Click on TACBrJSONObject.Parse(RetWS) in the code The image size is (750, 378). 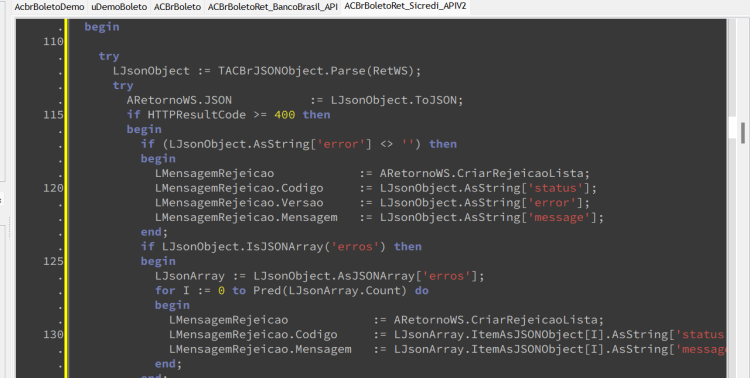(x=316, y=71)
